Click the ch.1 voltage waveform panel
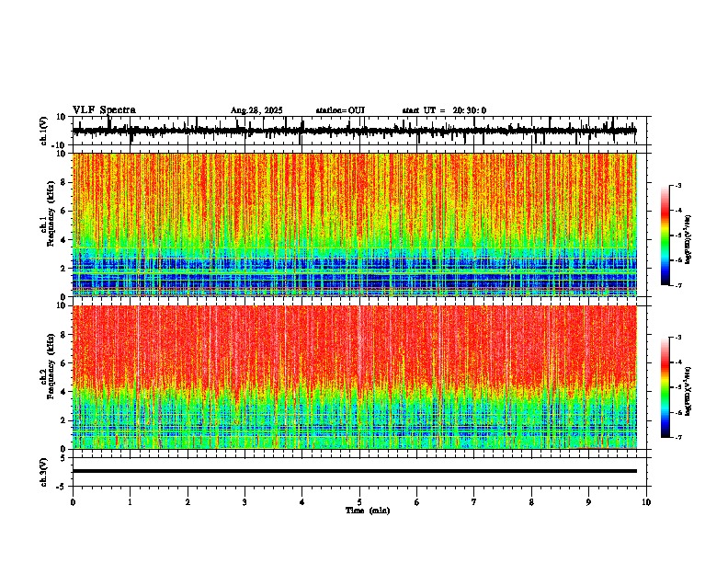The height and width of the screenshot is (563, 728). [x=359, y=131]
